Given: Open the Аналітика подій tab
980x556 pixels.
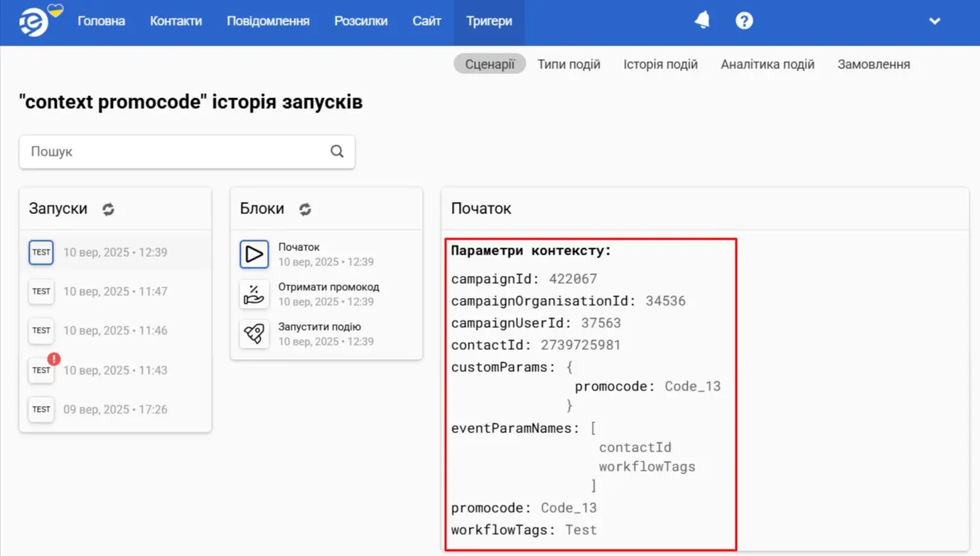Looking at the screenshot, I should (x=768, y=64).
